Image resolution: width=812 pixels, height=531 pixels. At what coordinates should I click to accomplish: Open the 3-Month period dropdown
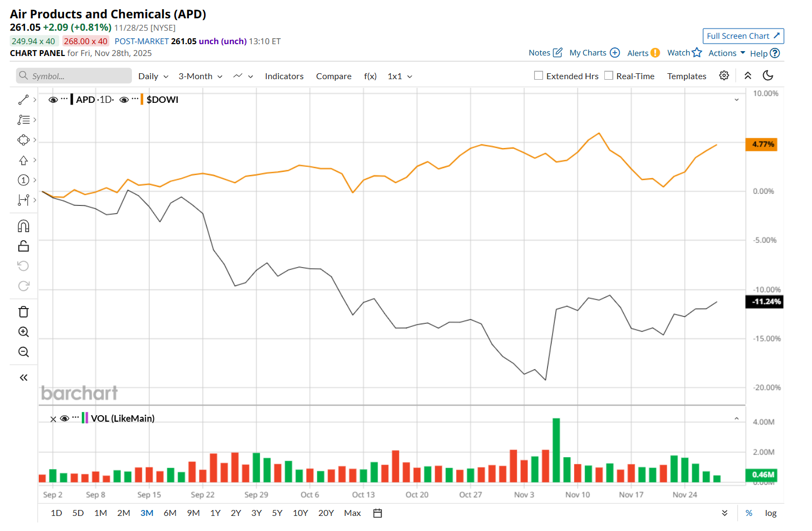pos(201,76)
